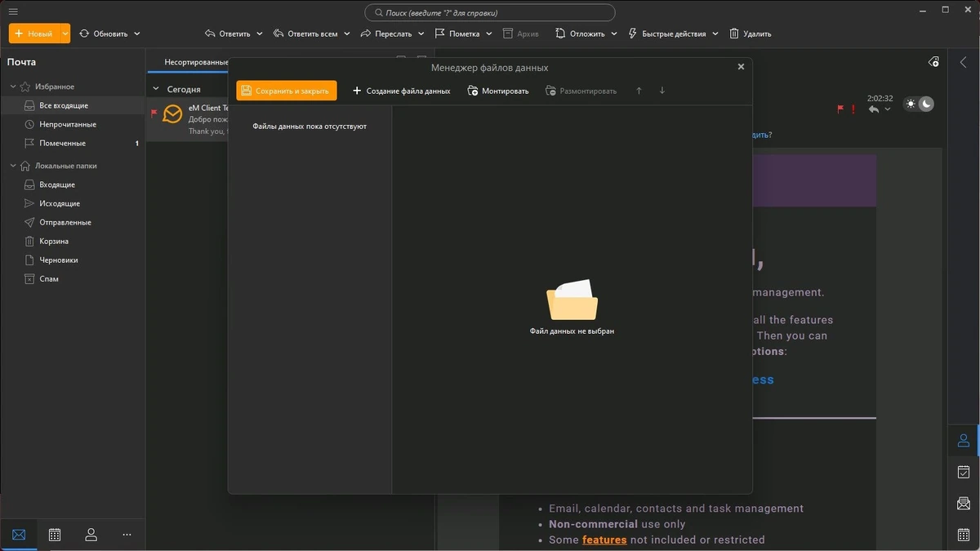The height and width of the screenshot is (551, 980).
Task: Collapse the Избранное section
Action: 13,87
